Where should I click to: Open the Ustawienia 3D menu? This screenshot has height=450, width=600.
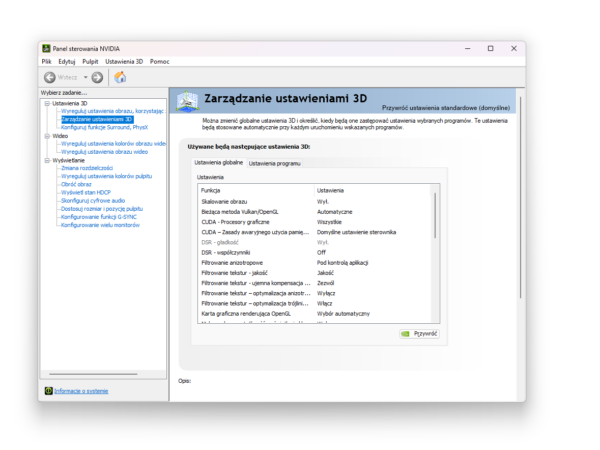point(124,62)
